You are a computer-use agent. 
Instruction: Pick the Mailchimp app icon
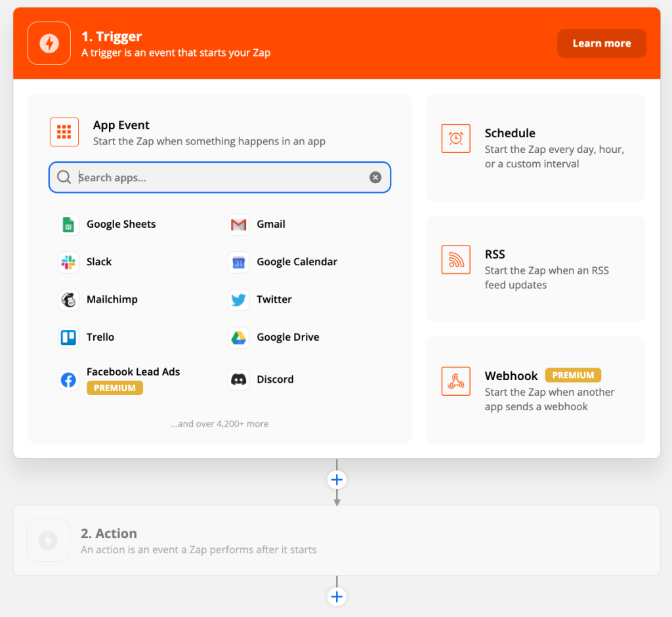[x=68, y=300]
